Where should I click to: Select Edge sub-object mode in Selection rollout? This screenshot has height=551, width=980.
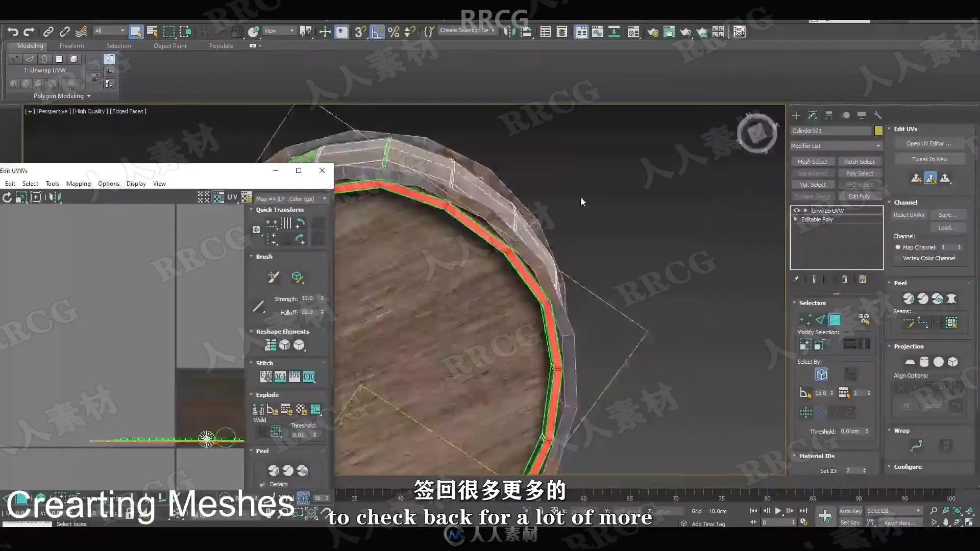820,319
